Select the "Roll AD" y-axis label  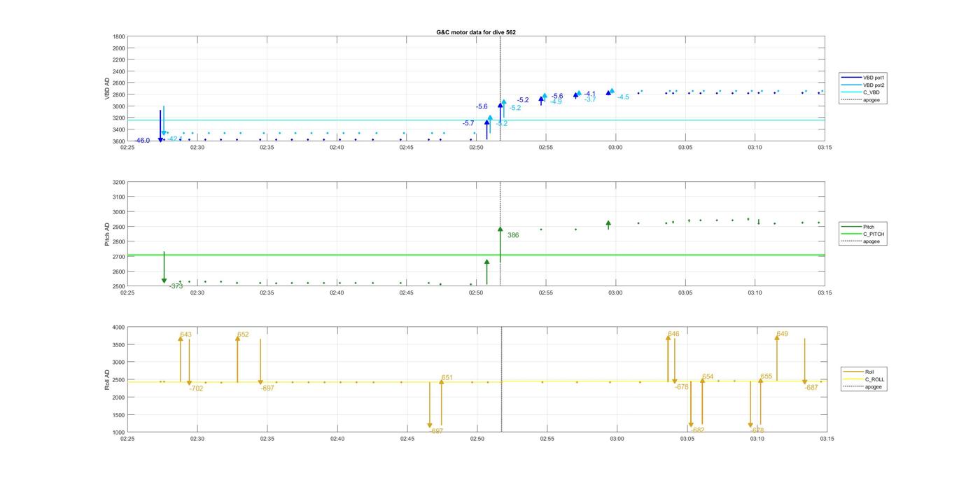pyautogui.click(x=107, y=379)
